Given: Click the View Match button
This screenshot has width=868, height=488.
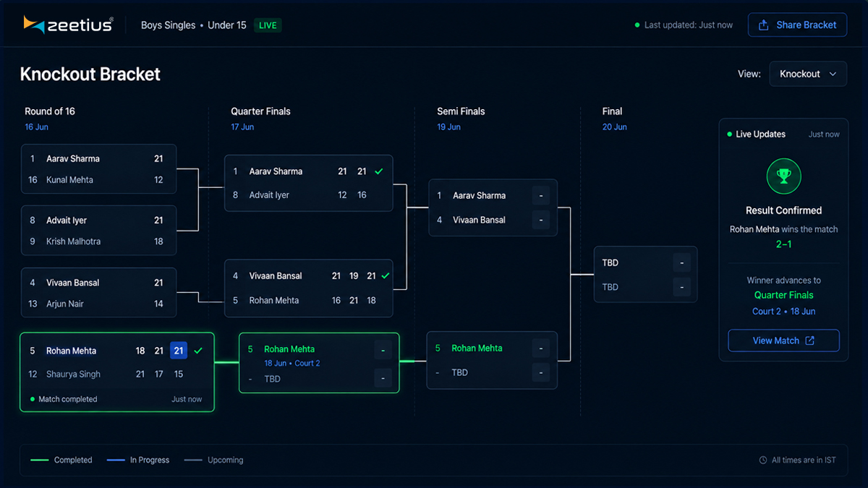Looking at the screenshot, I should [x=783, y=341].
